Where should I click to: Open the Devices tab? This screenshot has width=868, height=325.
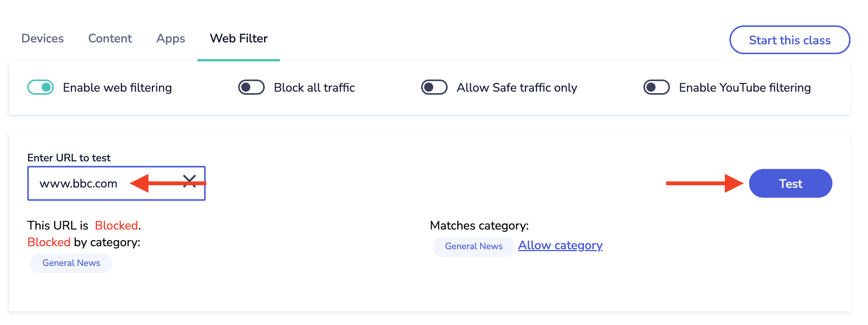(42, 39)
